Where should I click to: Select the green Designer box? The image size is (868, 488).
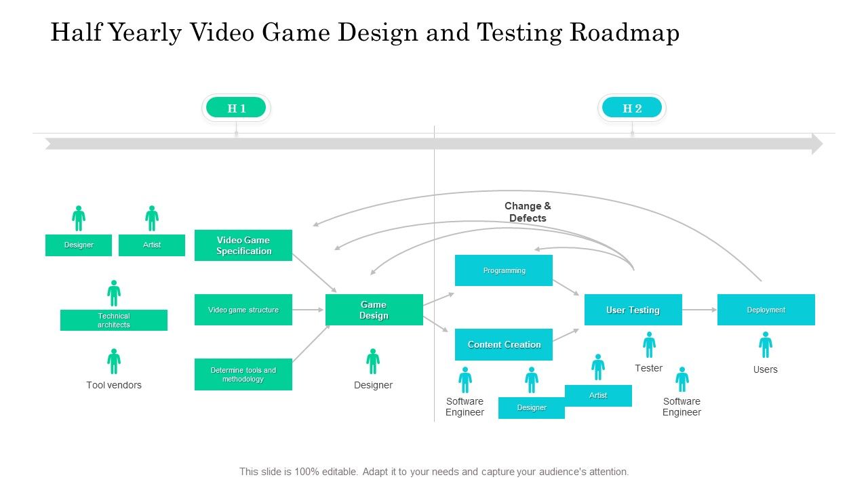(x=79, y=245)
